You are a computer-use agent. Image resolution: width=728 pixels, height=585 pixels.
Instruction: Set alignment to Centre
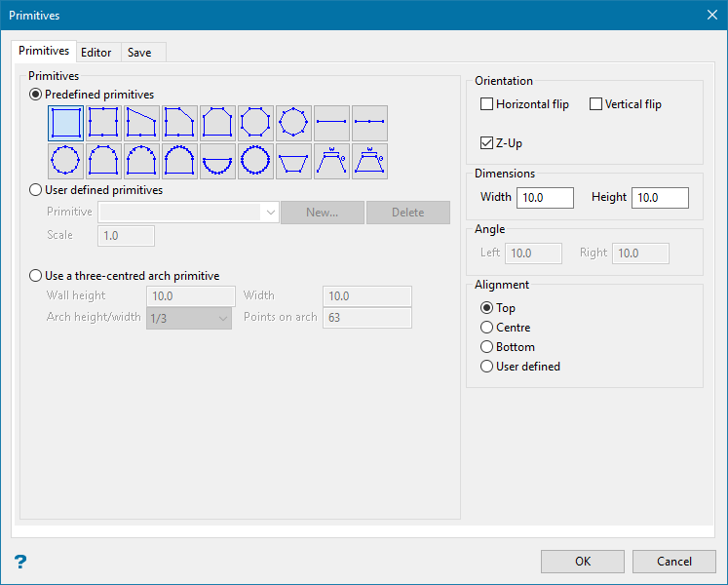pyautogui.click(x=487, y=328)
